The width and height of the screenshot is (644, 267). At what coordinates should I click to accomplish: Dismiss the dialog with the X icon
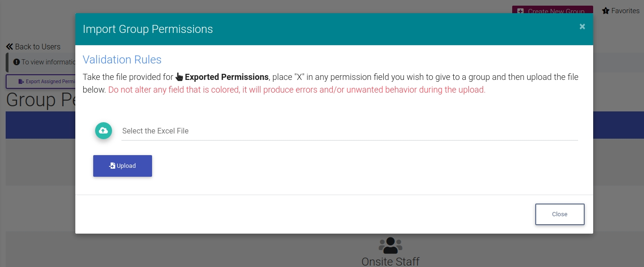coord(582,27)
